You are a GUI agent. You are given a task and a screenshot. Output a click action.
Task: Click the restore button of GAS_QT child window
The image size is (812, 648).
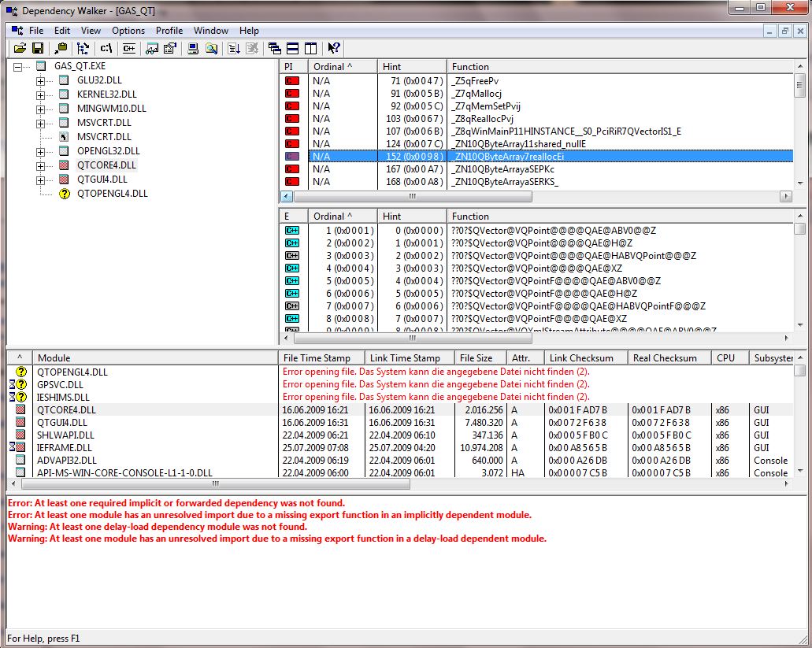[x=785, y=31]
